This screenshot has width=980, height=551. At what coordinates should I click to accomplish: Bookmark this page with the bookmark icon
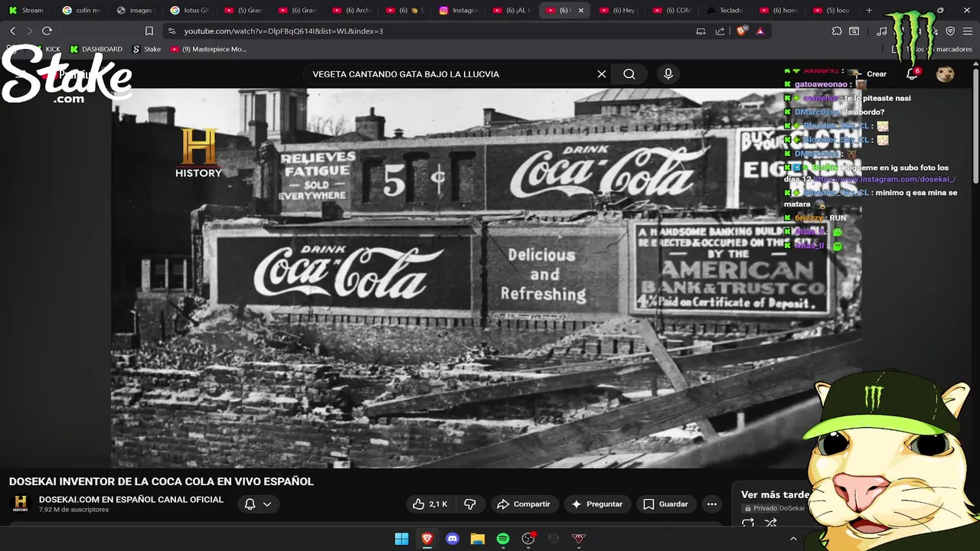click(149, 31)
